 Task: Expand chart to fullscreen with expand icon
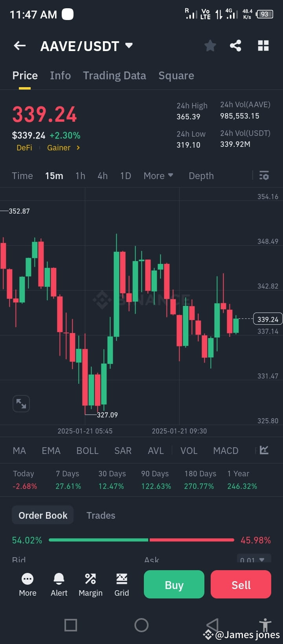click(21, 404)
